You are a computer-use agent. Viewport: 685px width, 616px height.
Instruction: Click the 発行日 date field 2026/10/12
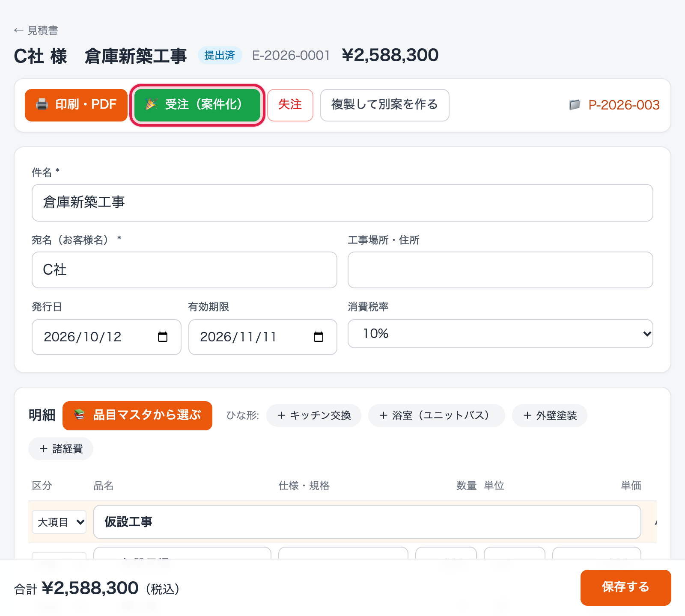coord(106,337)
